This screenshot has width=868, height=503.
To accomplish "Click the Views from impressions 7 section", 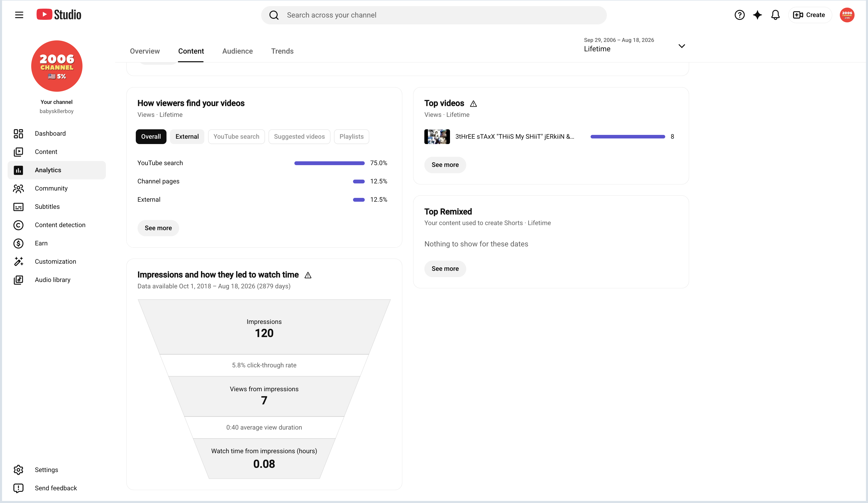I will (x=264, y=396).
